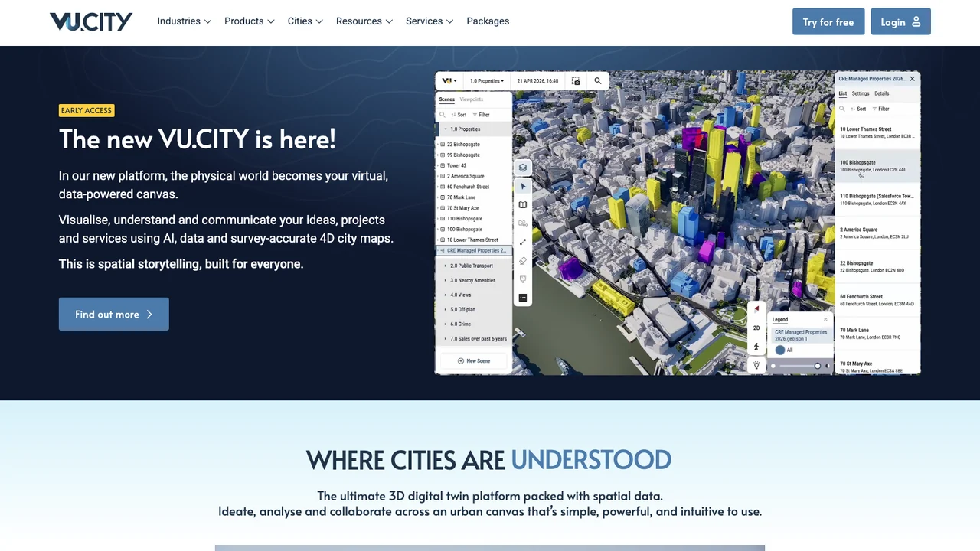
Task: Expand the Services menu
Action: click(x=429, y=21)
